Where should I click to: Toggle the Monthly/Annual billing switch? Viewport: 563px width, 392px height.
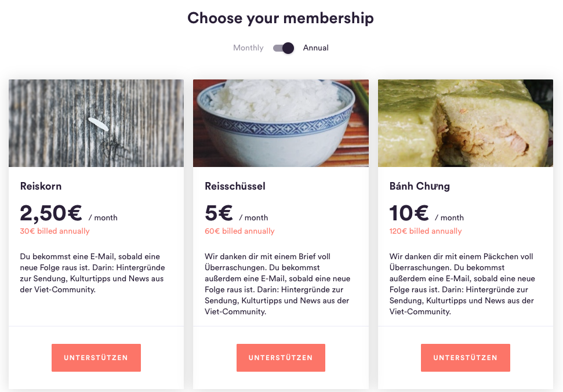point(284,48)
